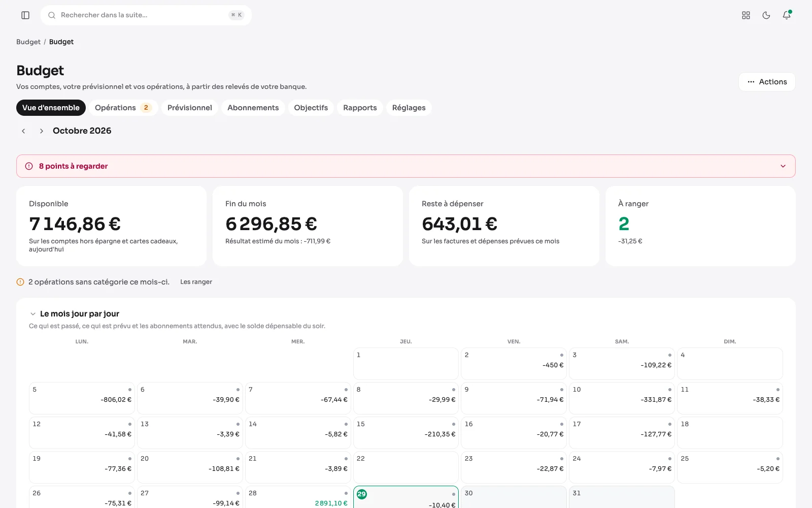Open the À ranger card
812x508 pixels.
coord(700,226)
